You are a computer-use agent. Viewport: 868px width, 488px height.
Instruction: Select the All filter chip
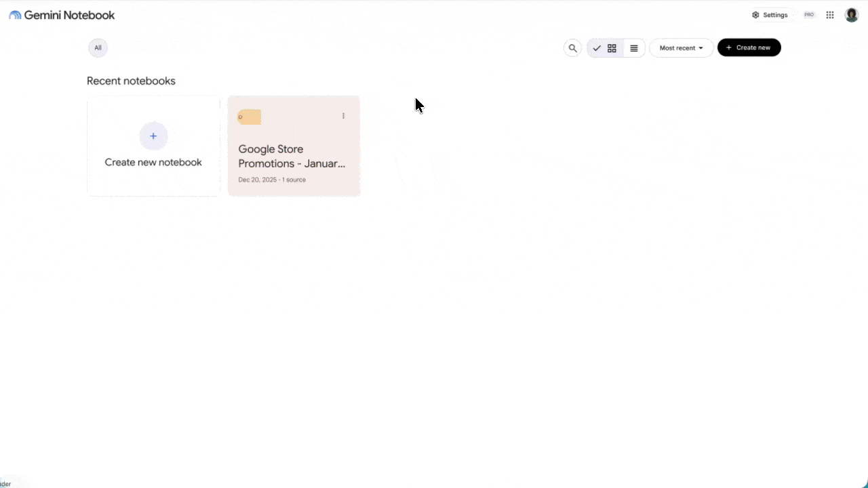[98, 47]
